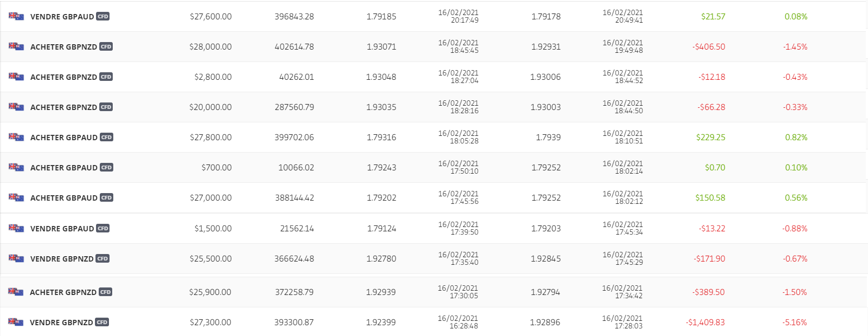The height and width of the screenshot is (336, 868).
Task: Select the 396843.28 units cell
Action: click(x=294, y=17)
